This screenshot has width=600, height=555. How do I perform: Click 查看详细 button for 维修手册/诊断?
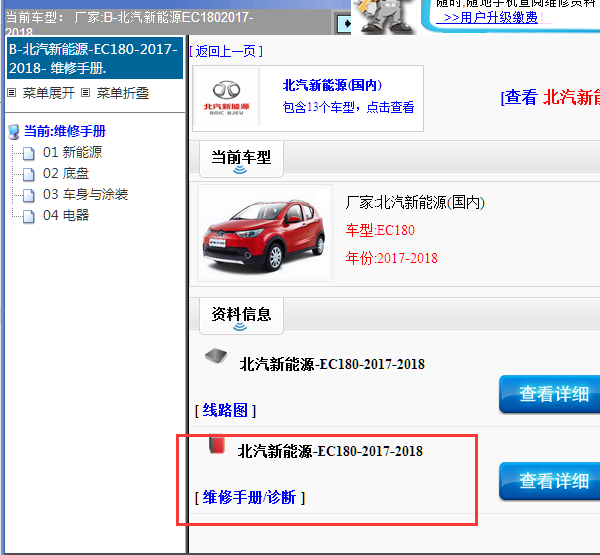coord(550,481)
